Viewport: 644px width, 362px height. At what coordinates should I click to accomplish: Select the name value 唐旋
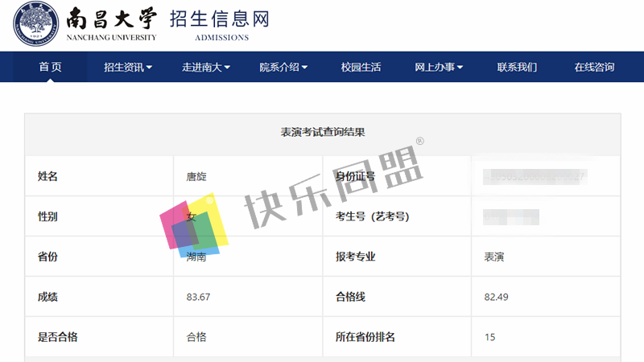pos(196,176)
